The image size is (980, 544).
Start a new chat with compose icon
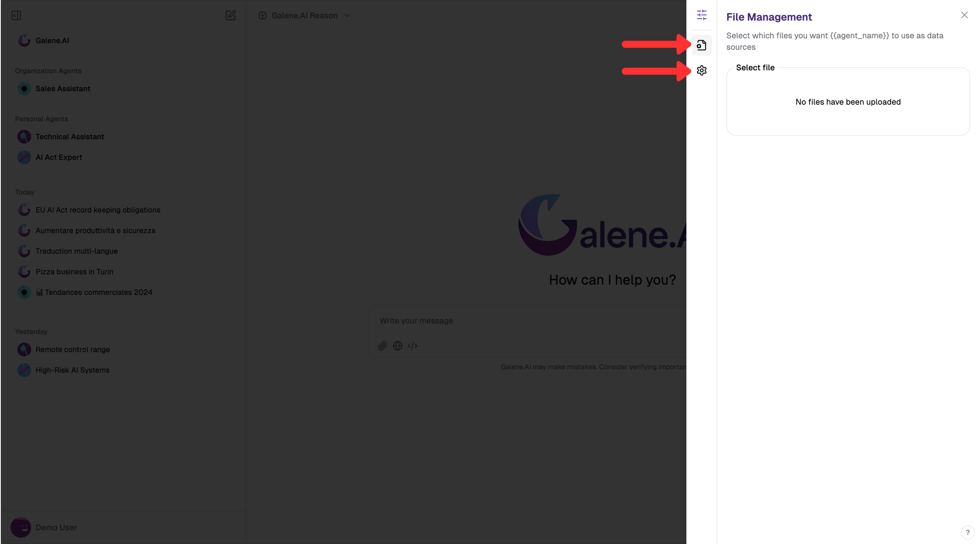[231, 15]
